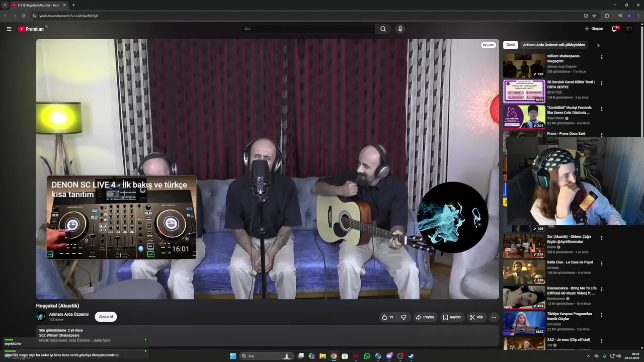Start voice search with microphone icon

pyautogui.click(x=400, y=29)
